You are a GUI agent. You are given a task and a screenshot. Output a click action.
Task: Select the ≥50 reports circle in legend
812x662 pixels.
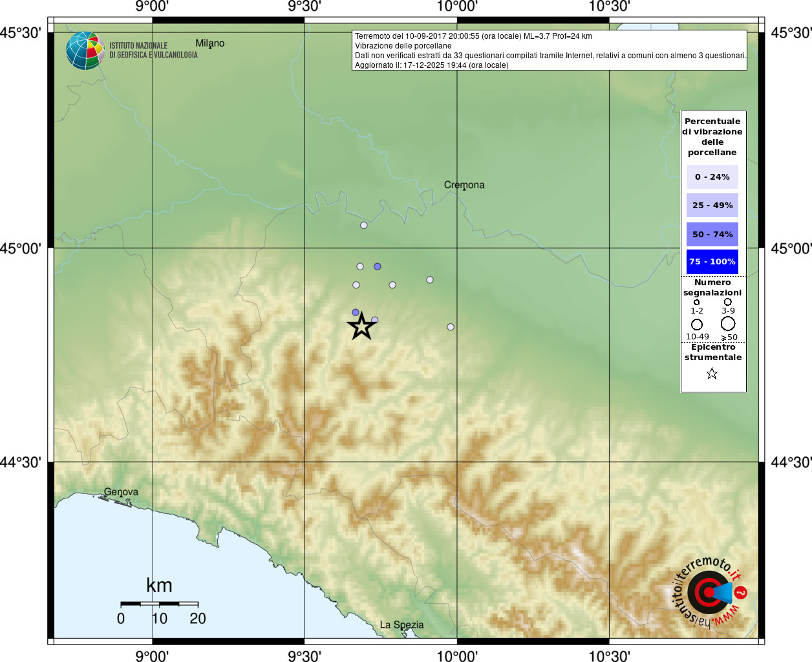[x=728, y=323]
